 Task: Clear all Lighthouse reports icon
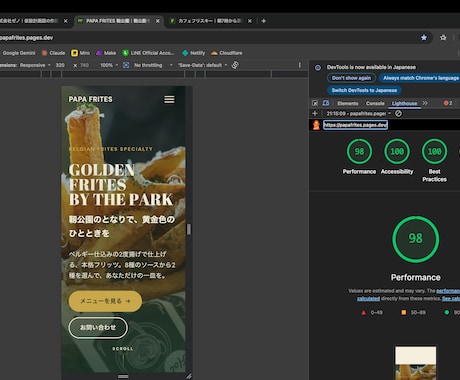pos(398,114)
